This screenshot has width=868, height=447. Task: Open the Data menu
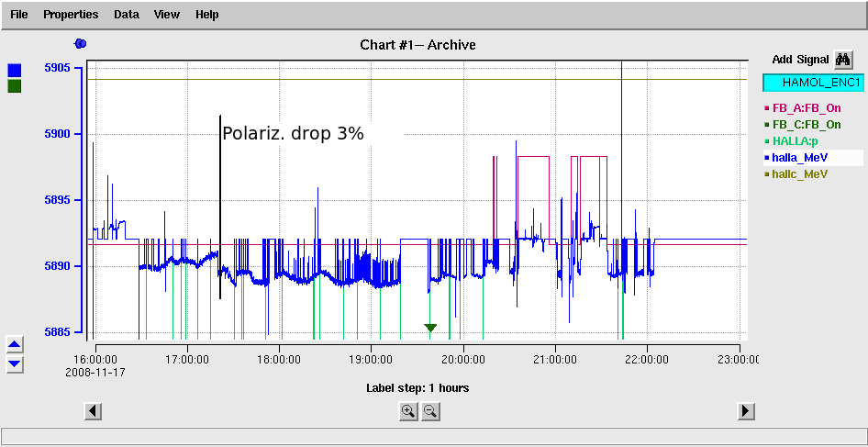click(x=127, y=15)
